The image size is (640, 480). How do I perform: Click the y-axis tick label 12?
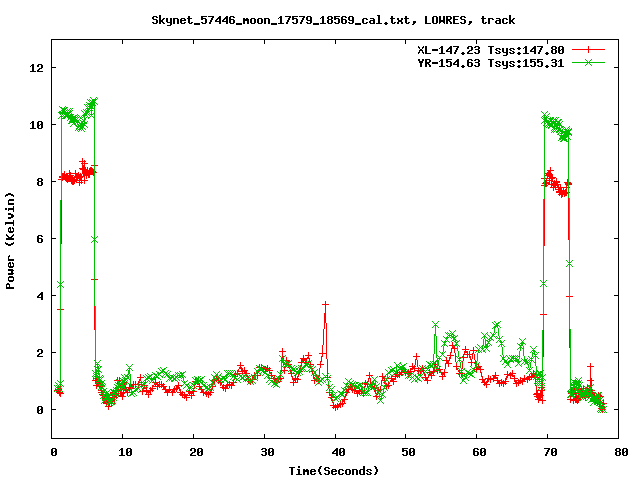pos(36,68)
